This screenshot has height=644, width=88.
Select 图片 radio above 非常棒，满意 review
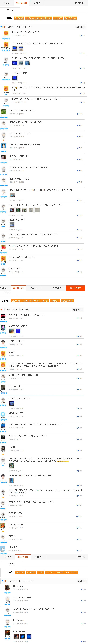(8, 581)
